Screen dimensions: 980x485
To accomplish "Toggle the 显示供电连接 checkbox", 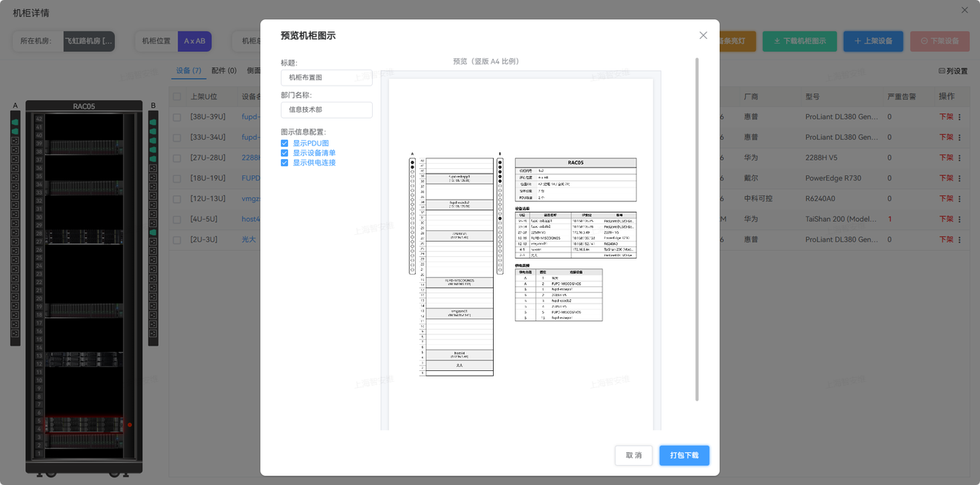I will click(285, 163).
